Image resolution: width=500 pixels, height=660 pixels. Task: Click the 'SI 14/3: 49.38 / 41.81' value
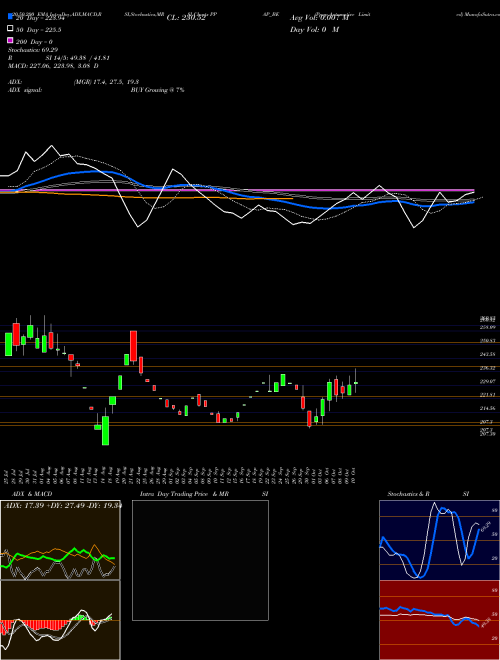pos(77,58)
